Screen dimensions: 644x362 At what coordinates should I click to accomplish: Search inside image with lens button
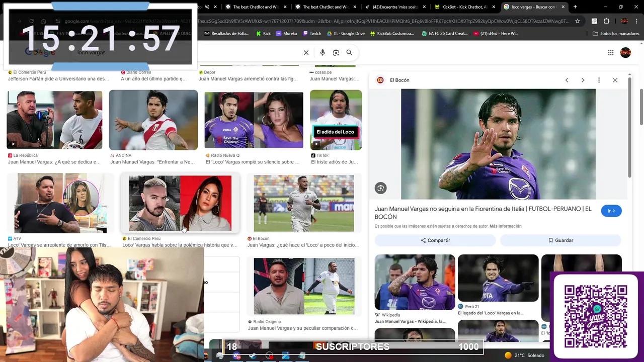[x=380, y=188]
